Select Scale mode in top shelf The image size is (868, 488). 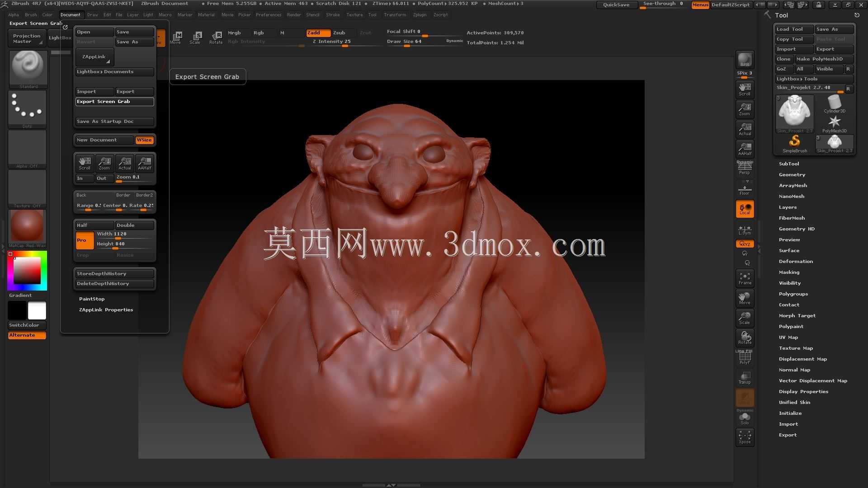195,38
